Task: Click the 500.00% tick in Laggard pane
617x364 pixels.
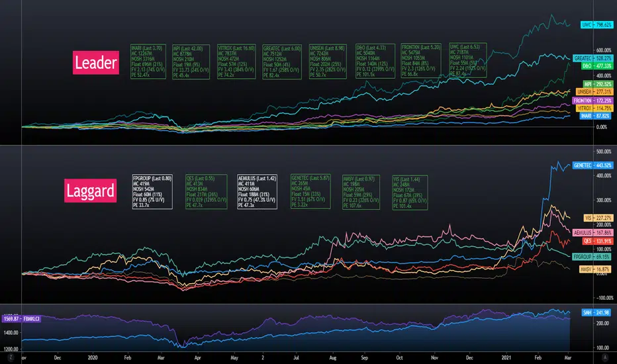Action: (604, 152)
